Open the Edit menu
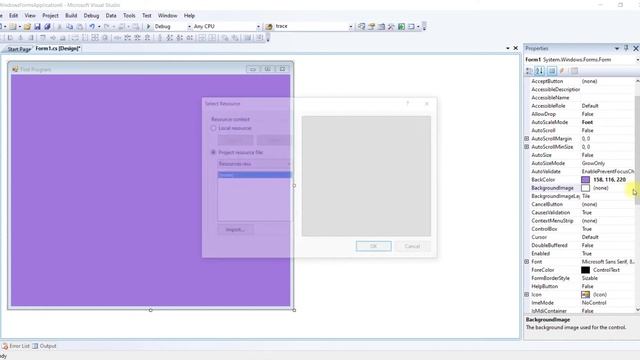Viewport: 640px width, 360px height. tap(13, 16)
